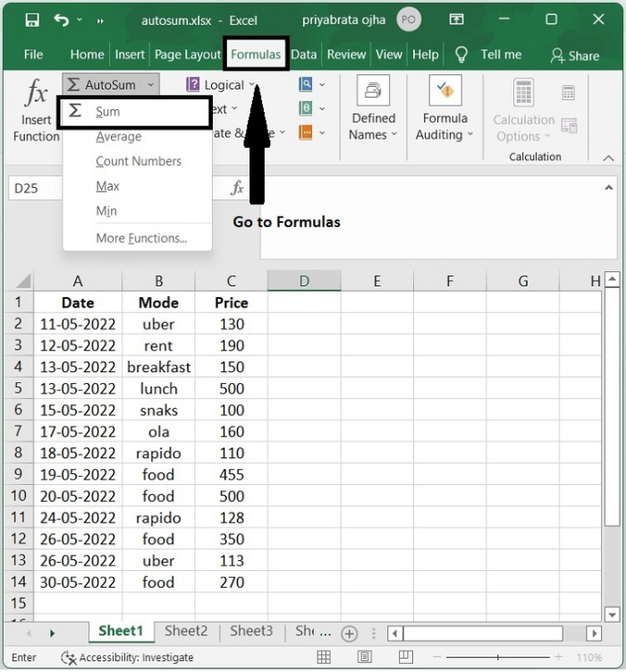The width and height of the screenshot is (626, 672).
Task: Switch to Page Break Preview icon
Action: (405, 657)
